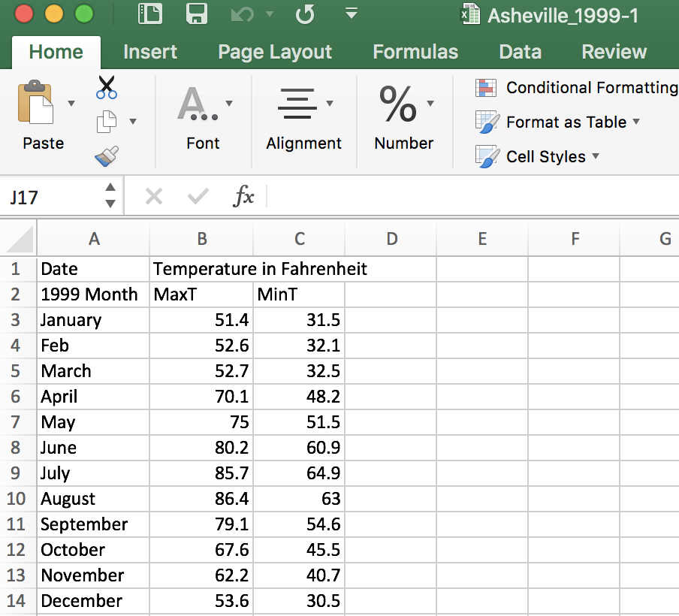679x616 pixels.
Task: Select cell B10 containing 86.4
Action: tap(201, 499)
